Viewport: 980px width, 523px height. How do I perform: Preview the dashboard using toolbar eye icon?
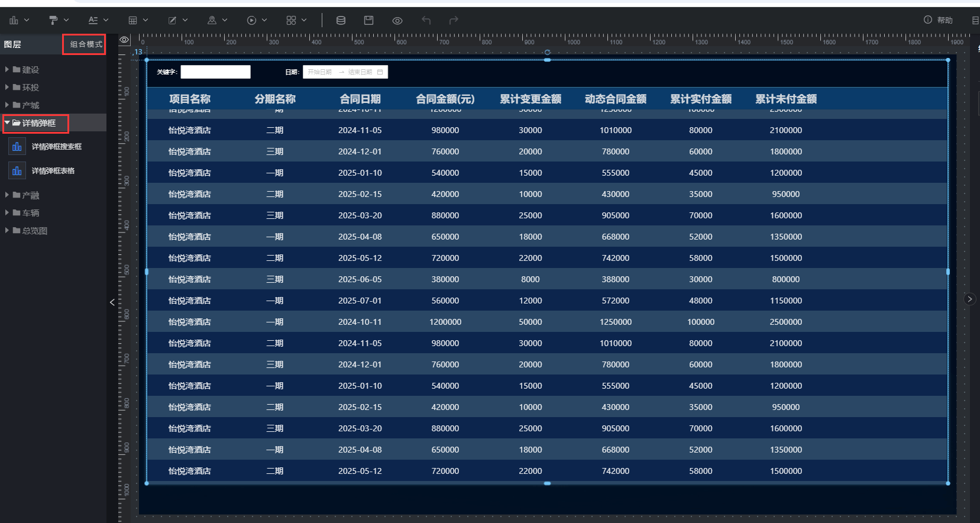click(x=397, y=21)
